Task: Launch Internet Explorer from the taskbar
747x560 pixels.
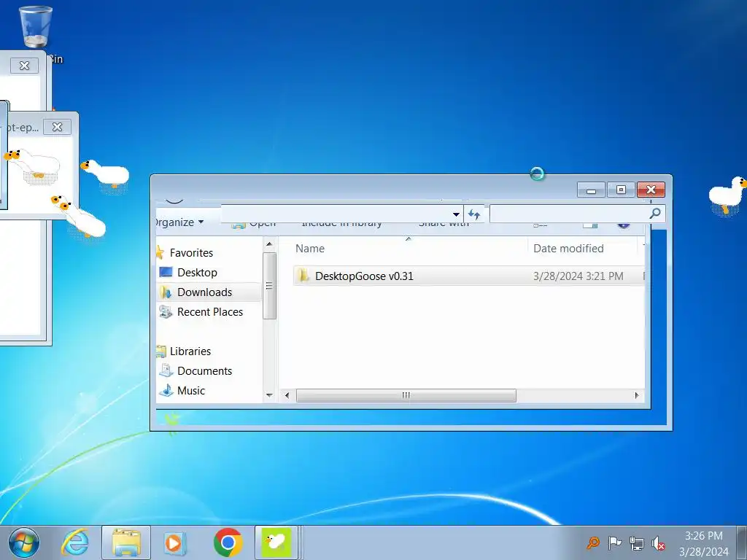Action: (76, 542)
